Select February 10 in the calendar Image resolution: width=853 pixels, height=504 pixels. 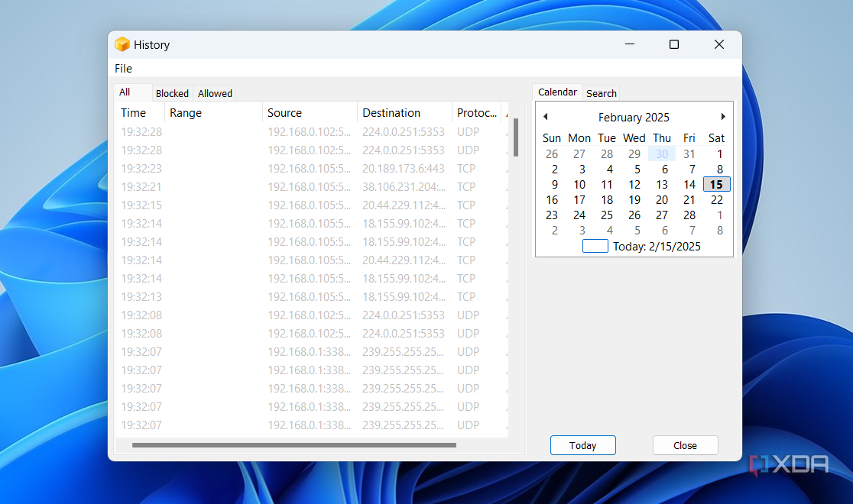(579, 185)
